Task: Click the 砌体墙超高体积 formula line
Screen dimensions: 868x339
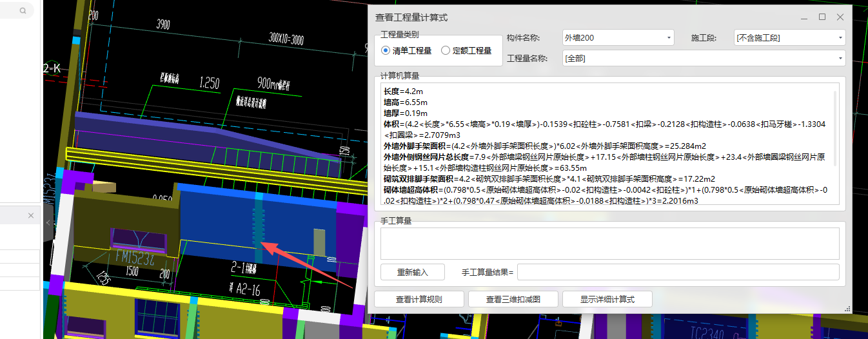Action: [606, 195]
